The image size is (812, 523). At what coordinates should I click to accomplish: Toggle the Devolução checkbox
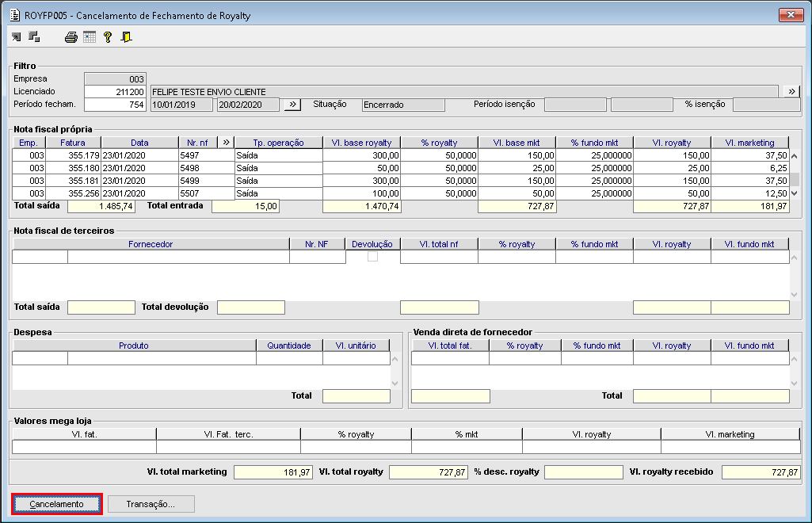(x=372, y=257)
